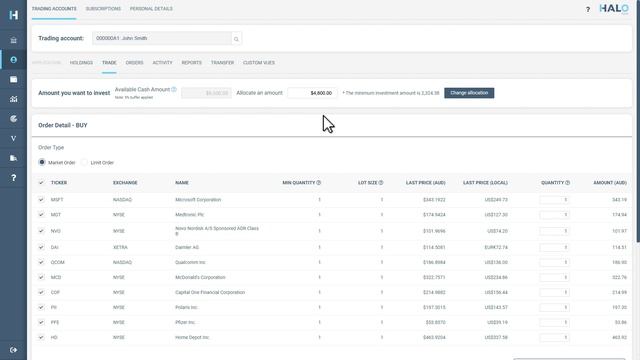
Task: Click the Amount (AUD) column header
Action: coord(610,182)
